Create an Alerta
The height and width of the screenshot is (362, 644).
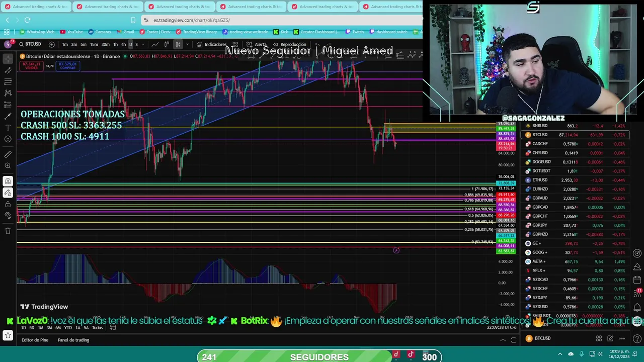(x=257, y=44)
